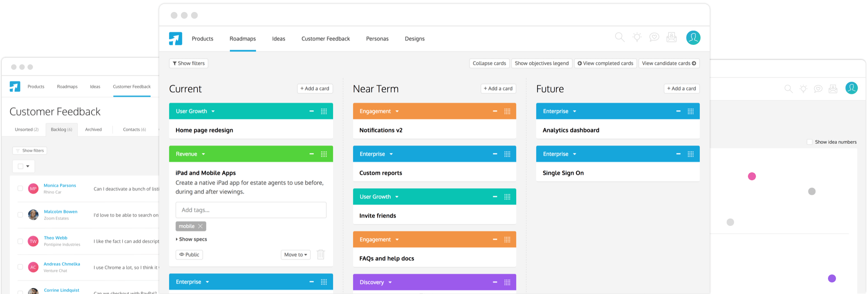Click the lightbulb icon in right background window
This screenshot has height=294, width=868.
(803, 89)
